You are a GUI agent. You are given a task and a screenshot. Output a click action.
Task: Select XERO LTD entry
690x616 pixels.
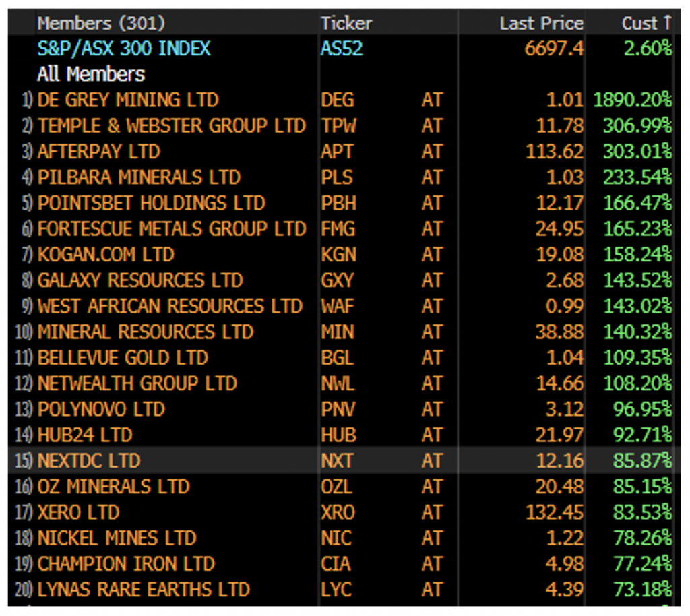78,512
